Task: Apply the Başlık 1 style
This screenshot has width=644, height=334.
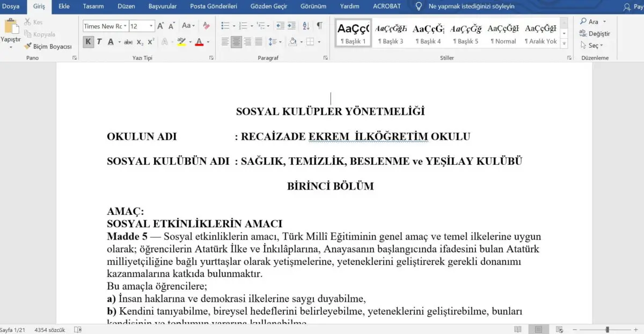Action: point(353,33)
